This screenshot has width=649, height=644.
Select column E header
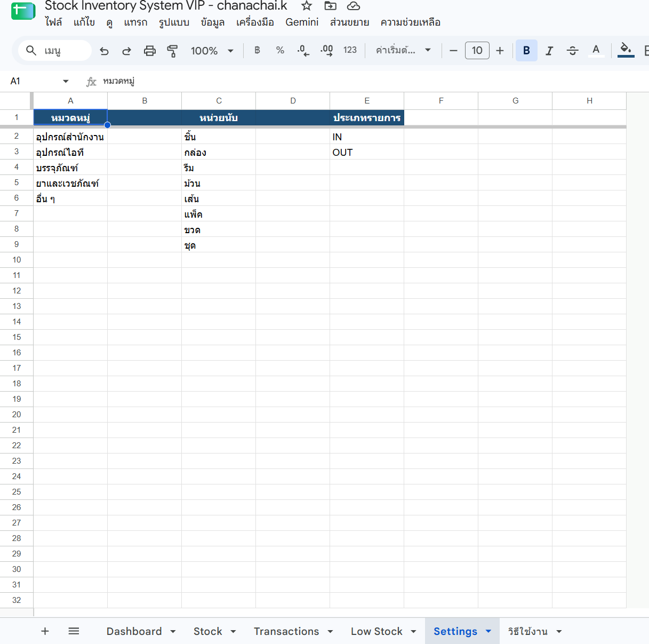[x=367, y=101]
